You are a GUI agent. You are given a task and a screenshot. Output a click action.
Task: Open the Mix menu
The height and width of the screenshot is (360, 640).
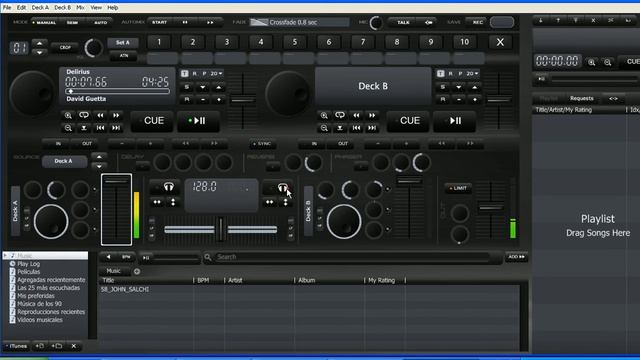point(80,7)
